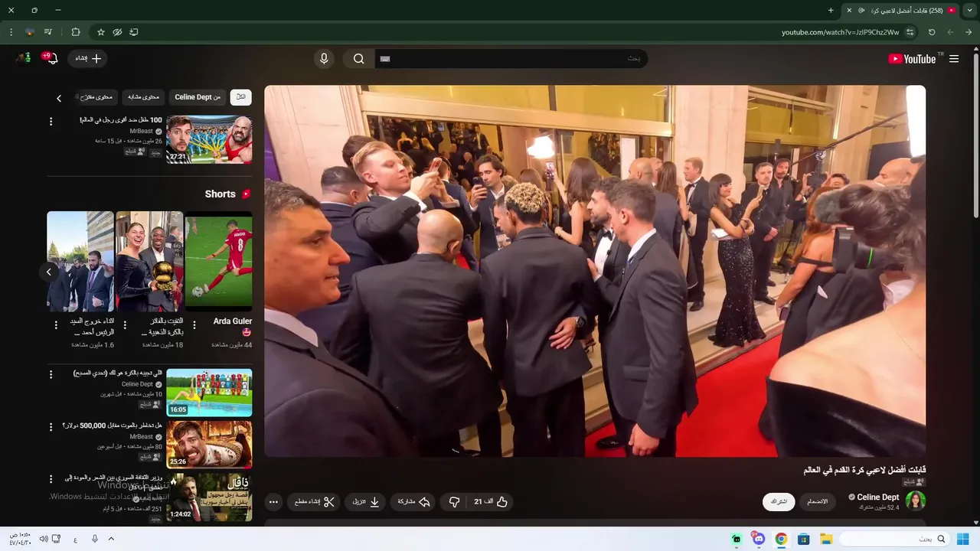The image size is (980, 551).
Task: Open options for the MrBeast 27:21 video
Action: coord(51,122)
